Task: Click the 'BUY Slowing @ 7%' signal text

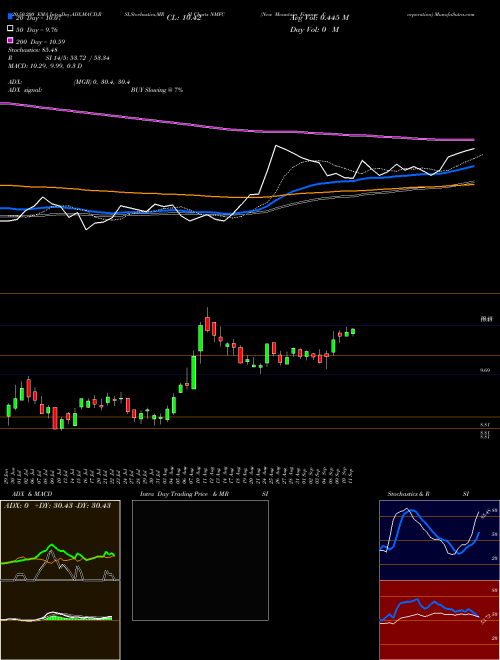Action: (157, 90)
